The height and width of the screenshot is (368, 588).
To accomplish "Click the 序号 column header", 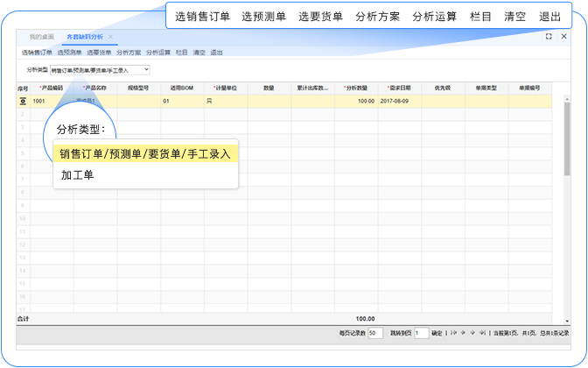I will tap(23, 88).
